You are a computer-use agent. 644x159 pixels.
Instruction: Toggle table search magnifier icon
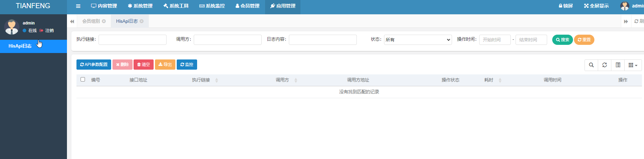pyautogui.click(x=591, y=65)
